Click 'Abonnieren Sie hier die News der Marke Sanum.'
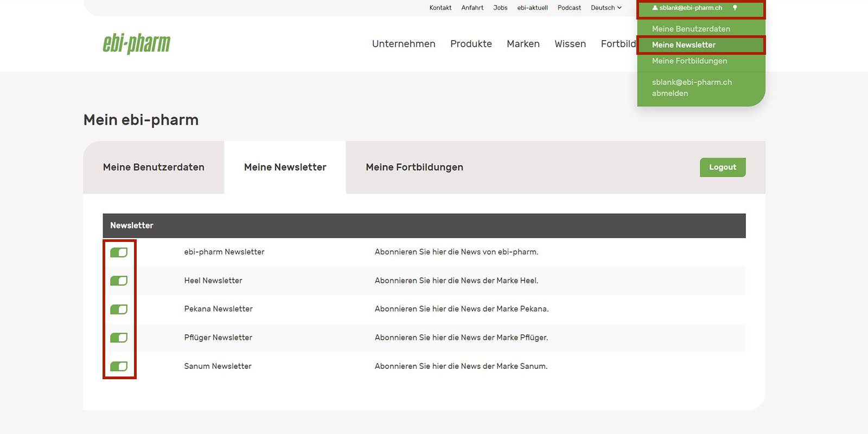 tap(461, 366)
